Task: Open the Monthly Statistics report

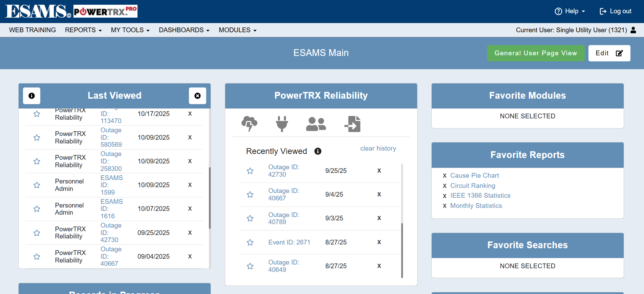Action: coord(476,206)
